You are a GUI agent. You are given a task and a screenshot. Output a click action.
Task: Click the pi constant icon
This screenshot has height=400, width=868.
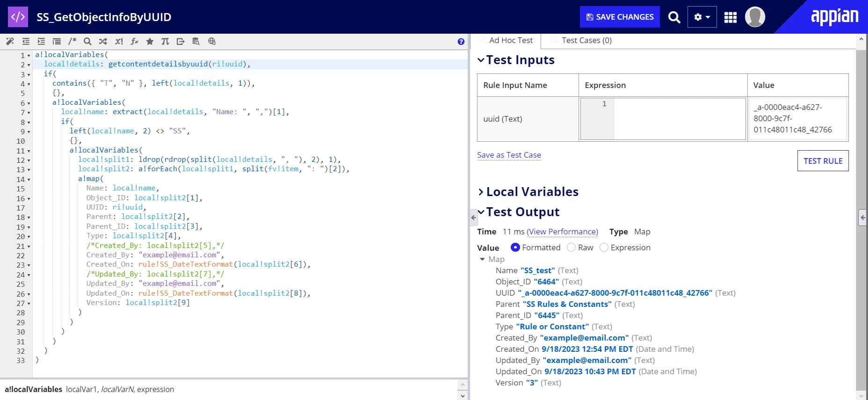pos(165,41)
